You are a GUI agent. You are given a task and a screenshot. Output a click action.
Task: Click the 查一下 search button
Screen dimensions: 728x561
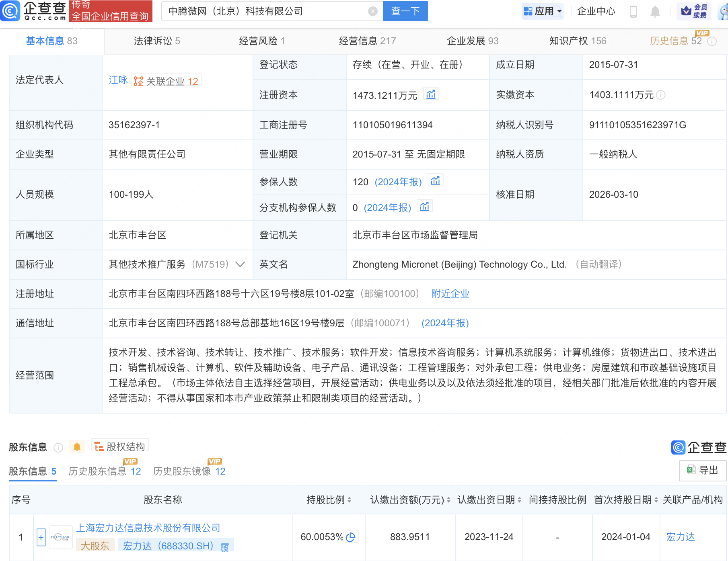click(405, 11)
